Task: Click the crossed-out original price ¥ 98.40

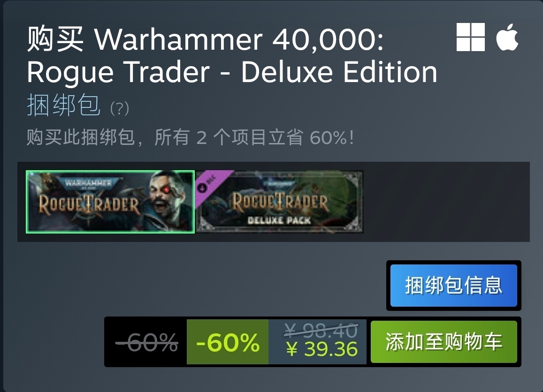Action: tap(321, 331)
